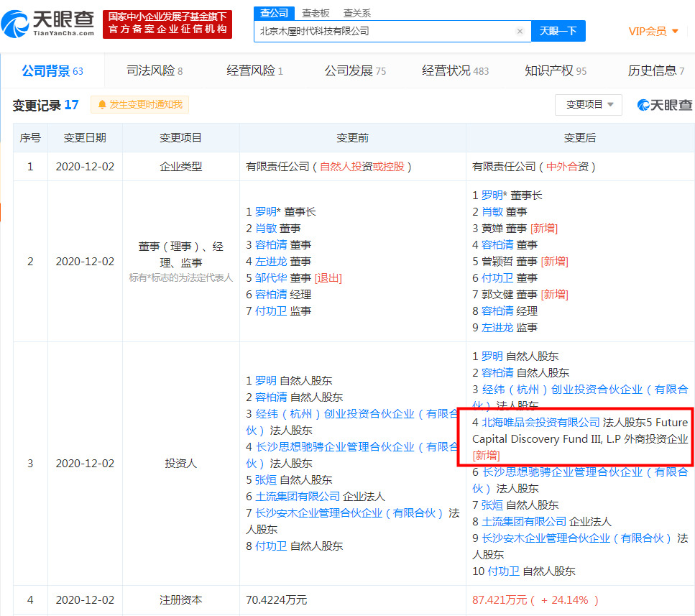
Task: Click the 87.421万元 (+24.14%) value
Action: tap(535, 600)
